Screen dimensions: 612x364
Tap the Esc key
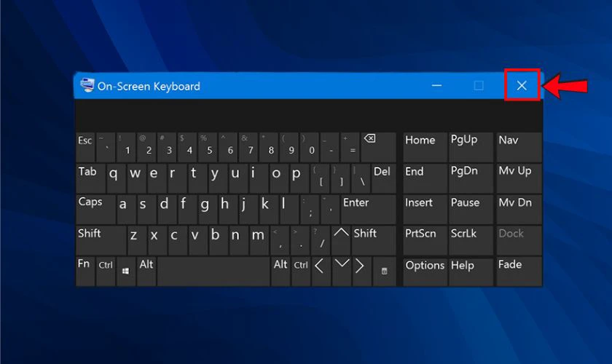tap(85, 147)
